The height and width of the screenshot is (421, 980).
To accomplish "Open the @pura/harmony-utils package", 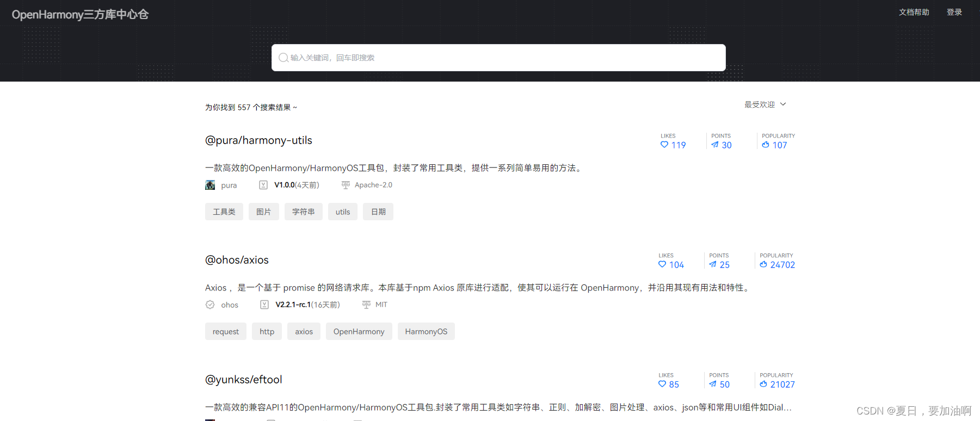I will (258, 140).
